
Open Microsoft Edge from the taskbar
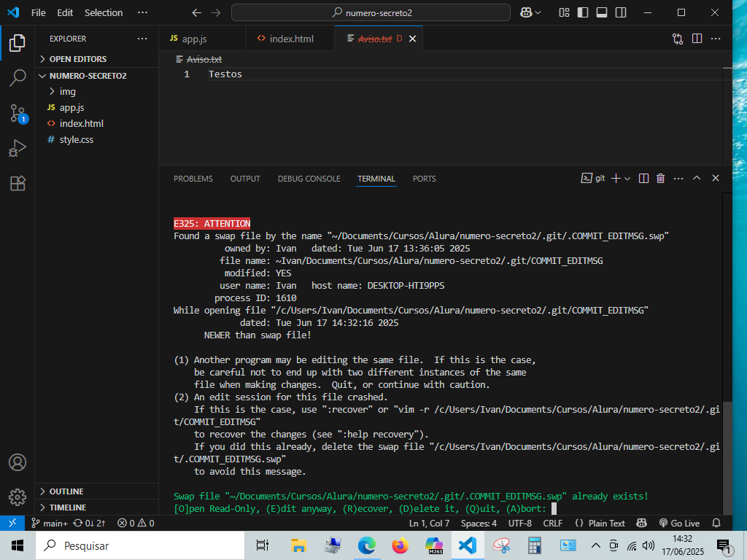tap(366, 545)
